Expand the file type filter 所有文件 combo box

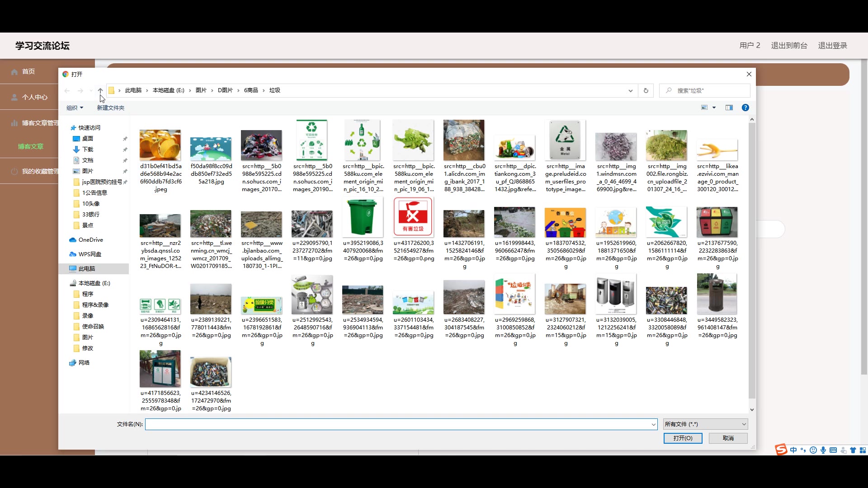[x=705, y=424]
